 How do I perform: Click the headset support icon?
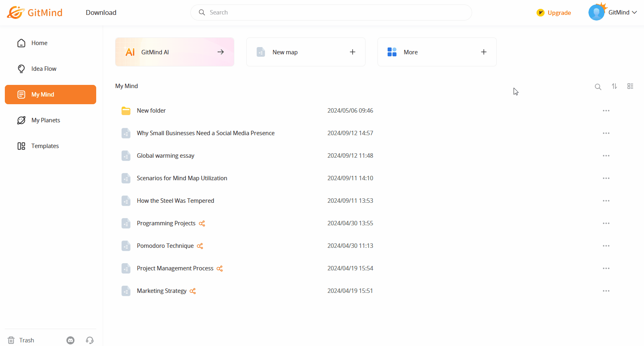tap(90, 340)
